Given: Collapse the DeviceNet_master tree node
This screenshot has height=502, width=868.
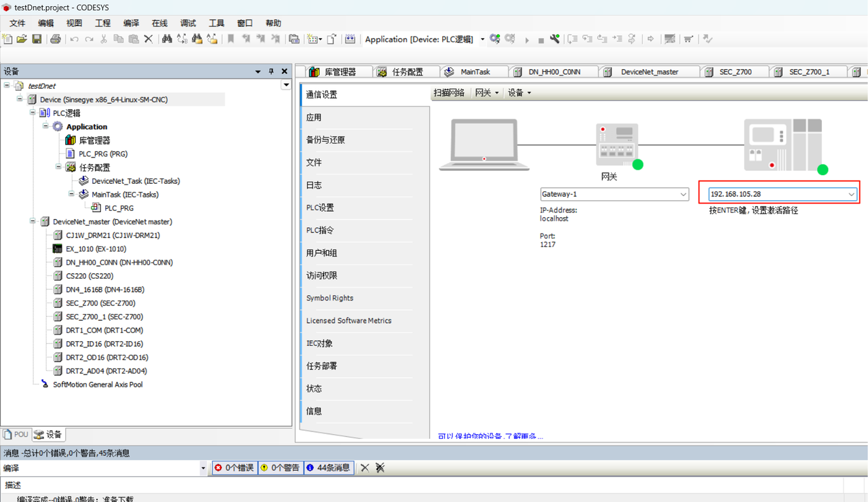Looking at the screenshot, I should pyautogui.click(x=33, y=221).
